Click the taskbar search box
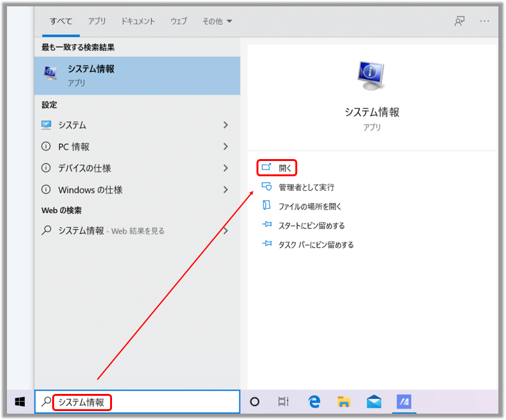 pyautogui.click(x=137, y=402)
